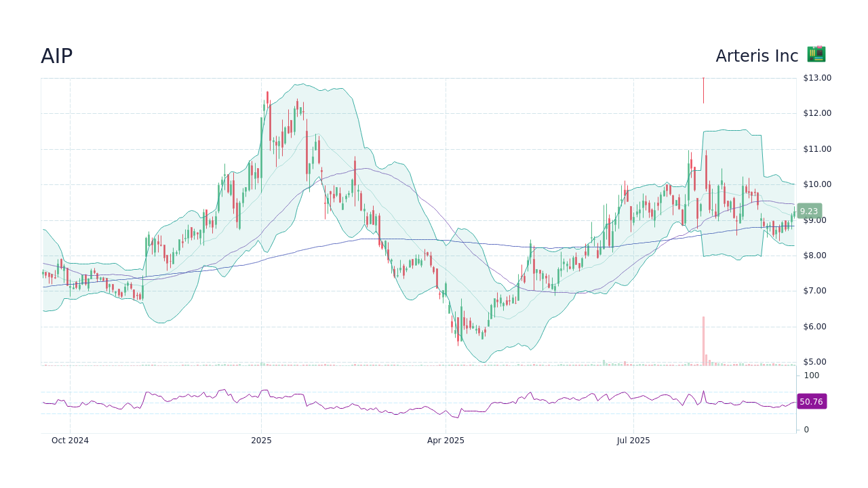868x488 pixels.
Task: Click the purple 50.76 RSI value badge
Action: (x=811, y=402)
